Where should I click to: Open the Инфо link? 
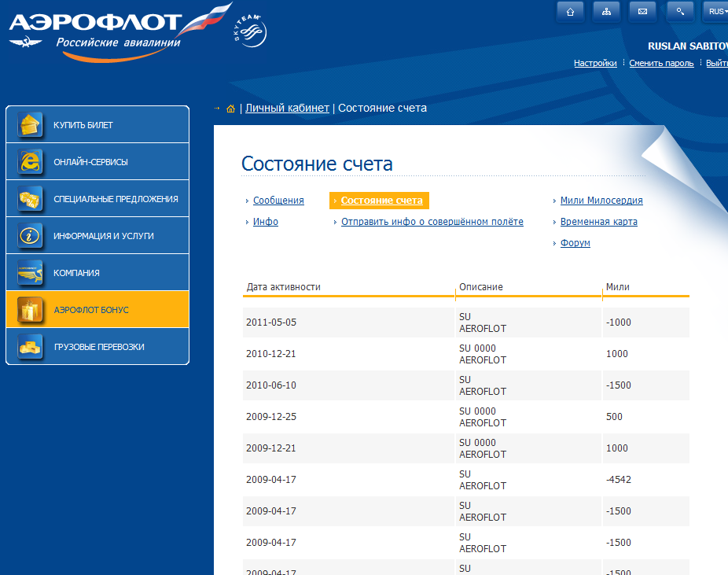tap(266, 222)
